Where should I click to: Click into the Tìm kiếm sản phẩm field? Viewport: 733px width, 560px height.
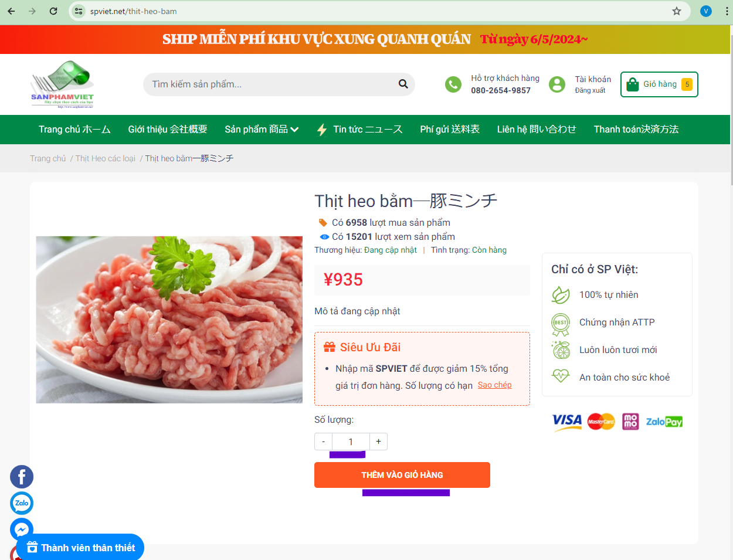click(x=273, y=84)
